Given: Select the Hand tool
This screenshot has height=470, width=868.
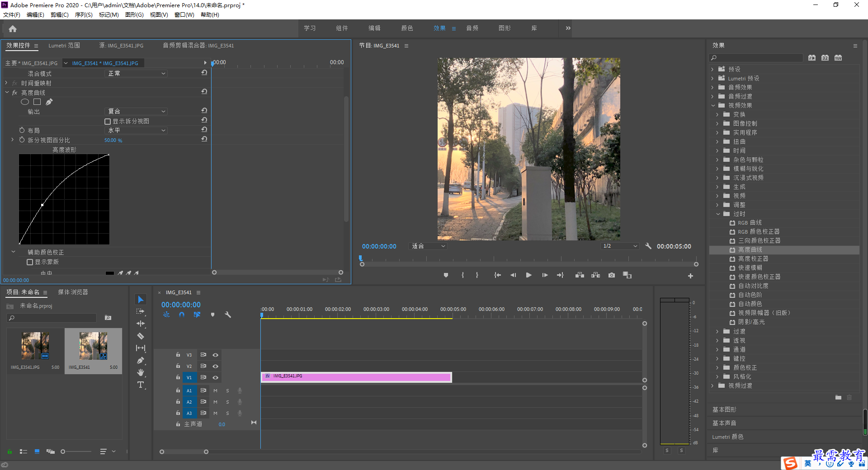Looking at the screenshot, I should [141, 372].
